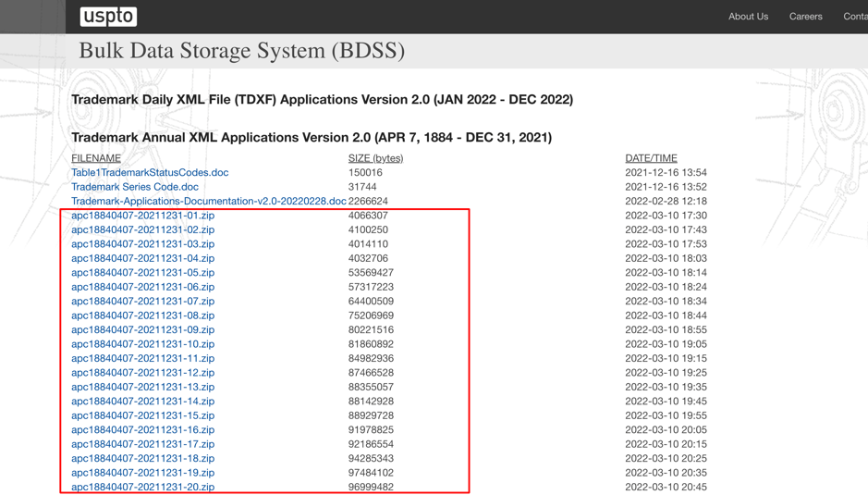Select the date 2022-03-10 20:45
868x495 pixels.
666,488
